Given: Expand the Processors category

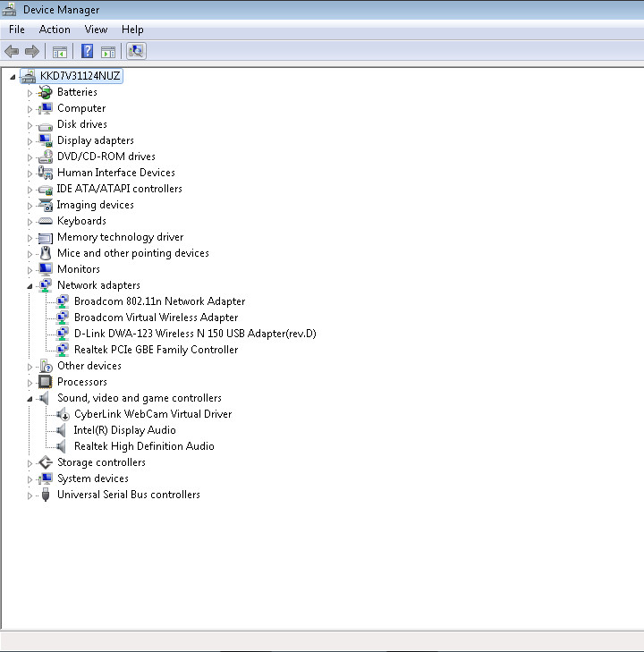Looking at the screenshot, I should (30, 383).
